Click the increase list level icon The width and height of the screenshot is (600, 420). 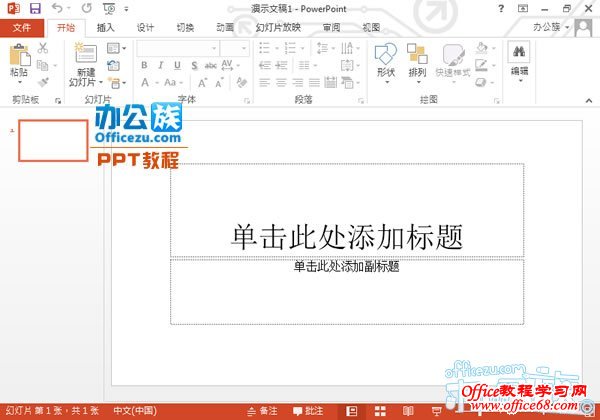281,65
